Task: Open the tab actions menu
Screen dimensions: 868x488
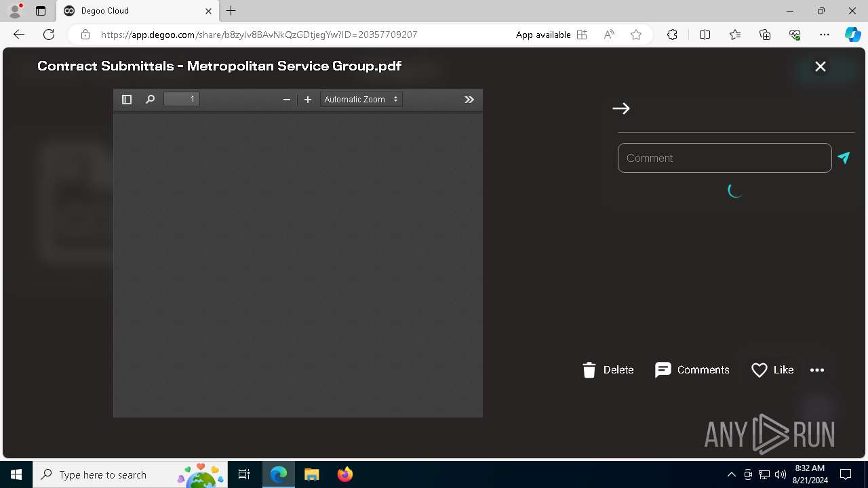Action: (41, 11)
